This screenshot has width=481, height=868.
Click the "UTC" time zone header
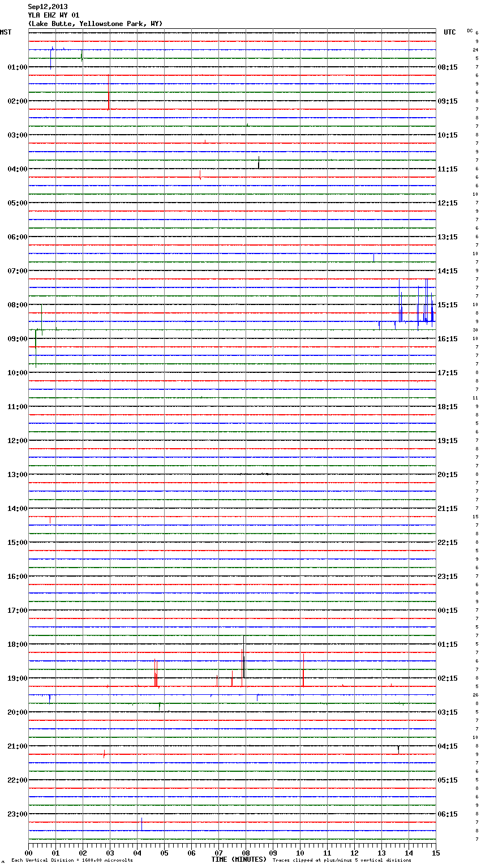tap(449, 32)
